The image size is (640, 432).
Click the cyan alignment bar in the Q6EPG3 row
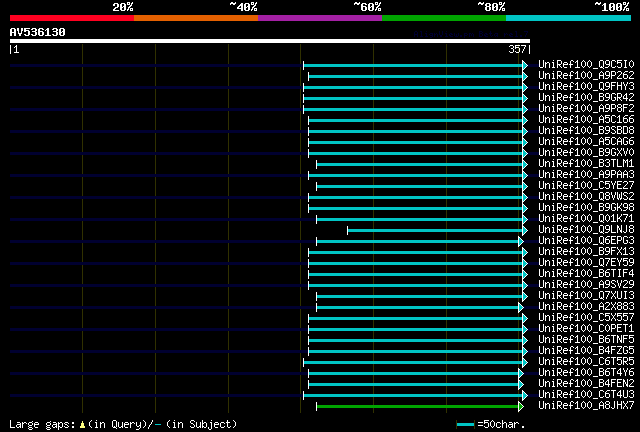pyautogui.click(x=420, y=241)
